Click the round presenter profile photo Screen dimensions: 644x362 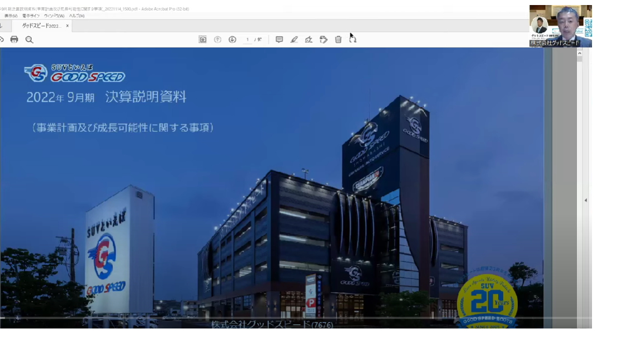[x=539, y=25]
